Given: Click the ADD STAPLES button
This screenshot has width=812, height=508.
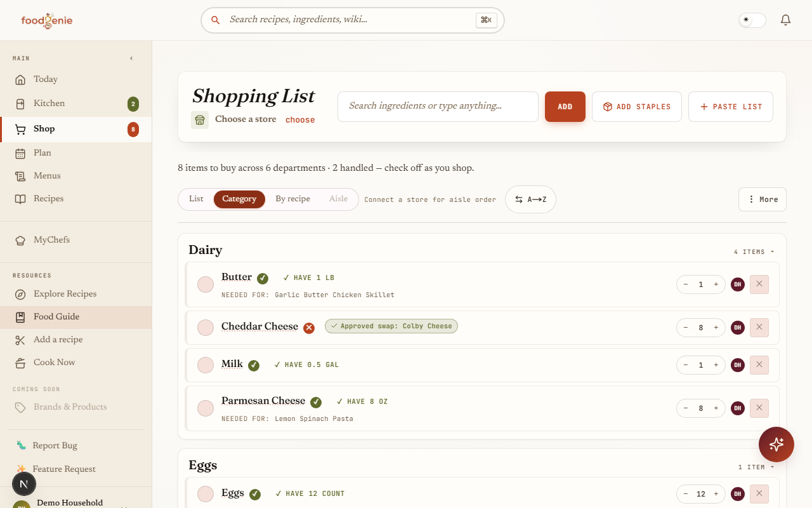Looking at the screenshot, I should click(637, 107).
